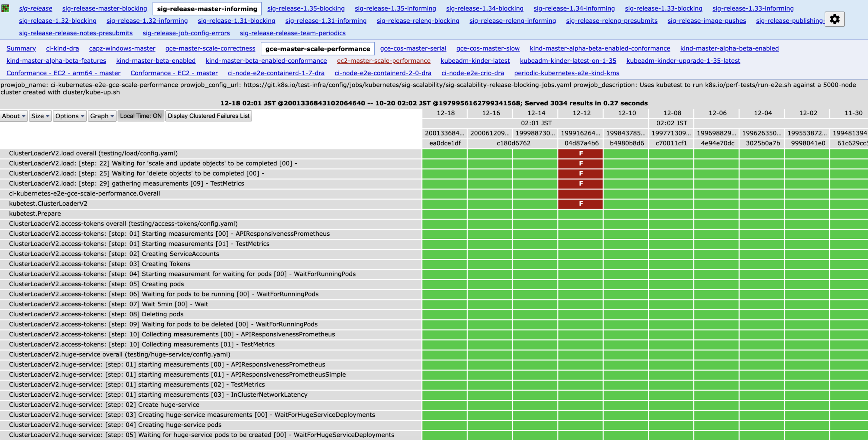Click Display Clustered Failures List
Image resolution: width=868 pixels, height=440 pixels.
click(x=209, y=116)
